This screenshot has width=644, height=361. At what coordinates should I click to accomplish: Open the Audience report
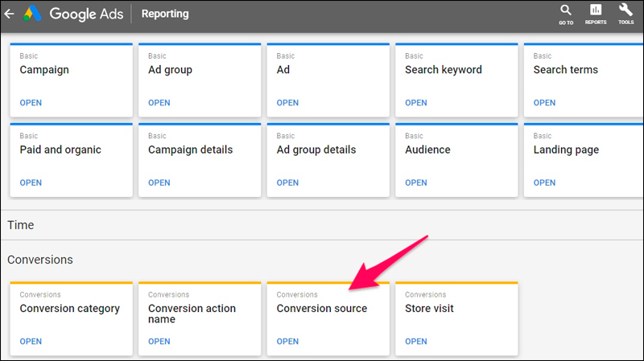pyautogui.click(x=416, y=183)
